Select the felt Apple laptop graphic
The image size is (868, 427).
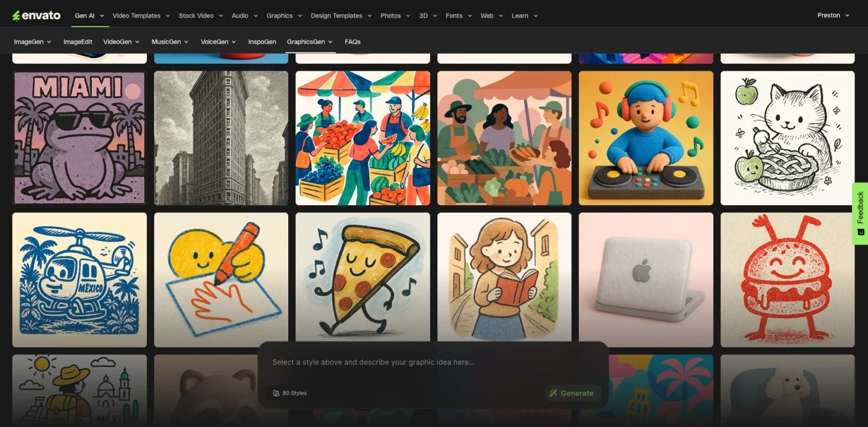pos(646,280)
